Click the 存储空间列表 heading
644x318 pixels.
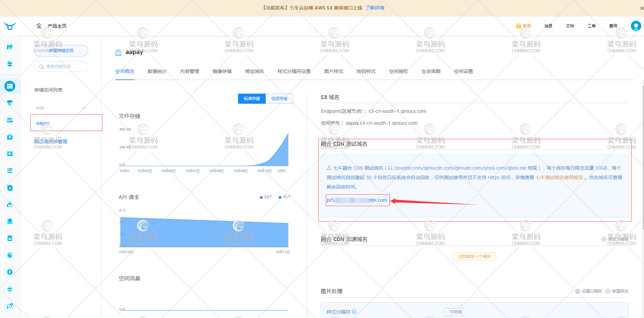48,90
